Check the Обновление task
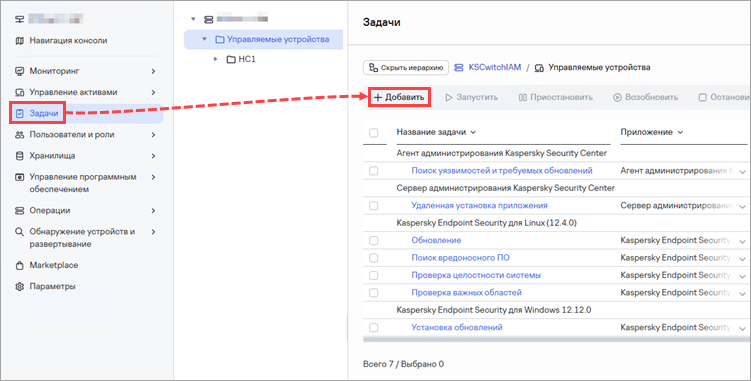Viewport: 751px width, 381px height. [x=374, y=241]
